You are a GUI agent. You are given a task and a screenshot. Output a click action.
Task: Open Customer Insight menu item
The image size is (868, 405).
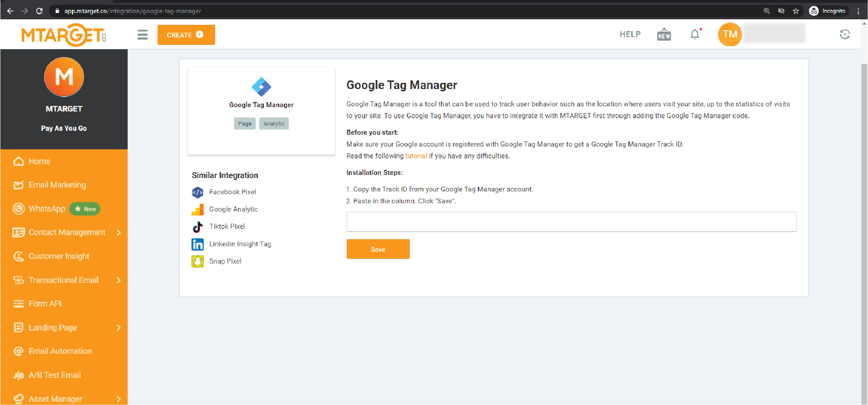click(x=59, y=256)
